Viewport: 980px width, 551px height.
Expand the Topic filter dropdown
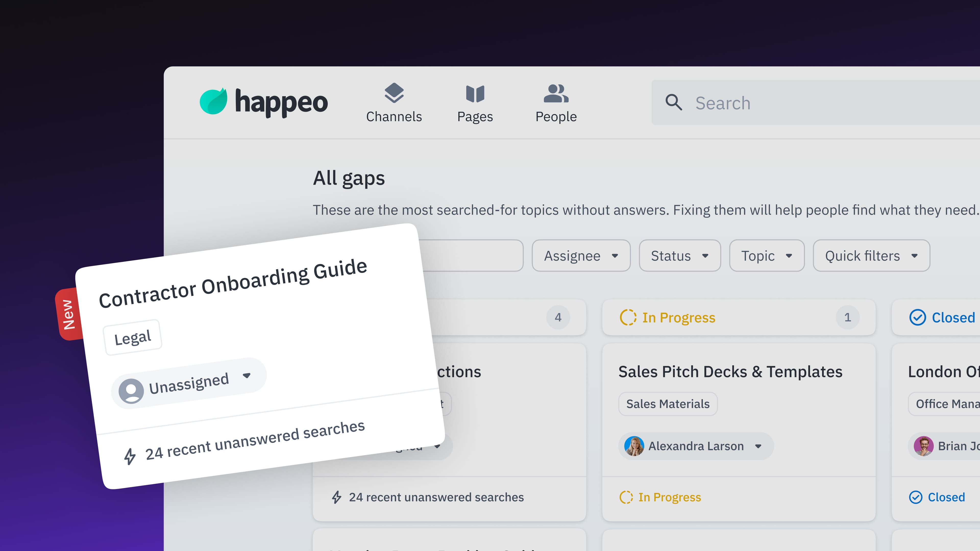coord(767,256)
